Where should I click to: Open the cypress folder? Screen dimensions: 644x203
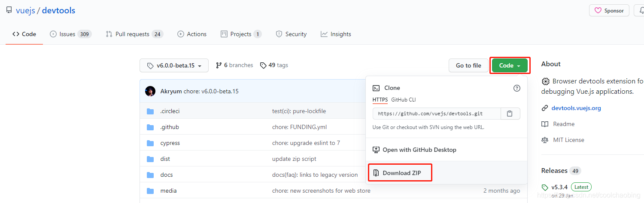coord(170,143)
